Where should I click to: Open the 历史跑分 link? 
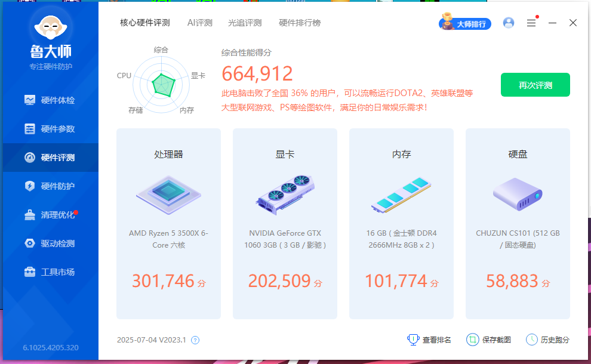tap(555, 340)
